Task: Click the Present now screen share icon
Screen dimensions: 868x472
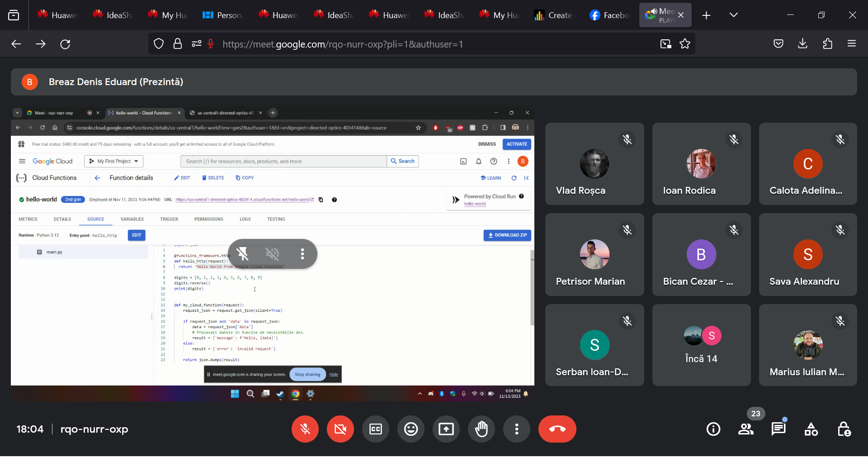Action: click(x=446, y=429)
